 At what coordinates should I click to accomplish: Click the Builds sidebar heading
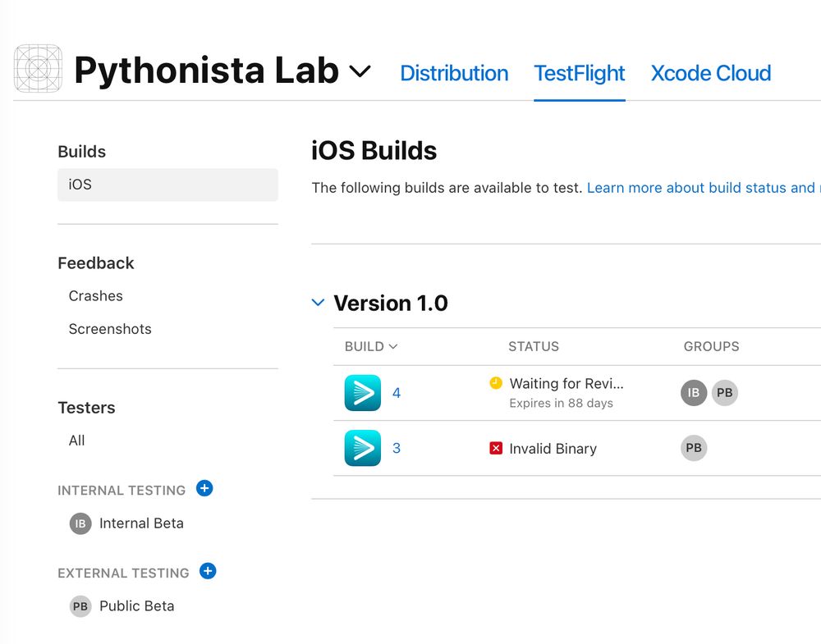[81, 152]
